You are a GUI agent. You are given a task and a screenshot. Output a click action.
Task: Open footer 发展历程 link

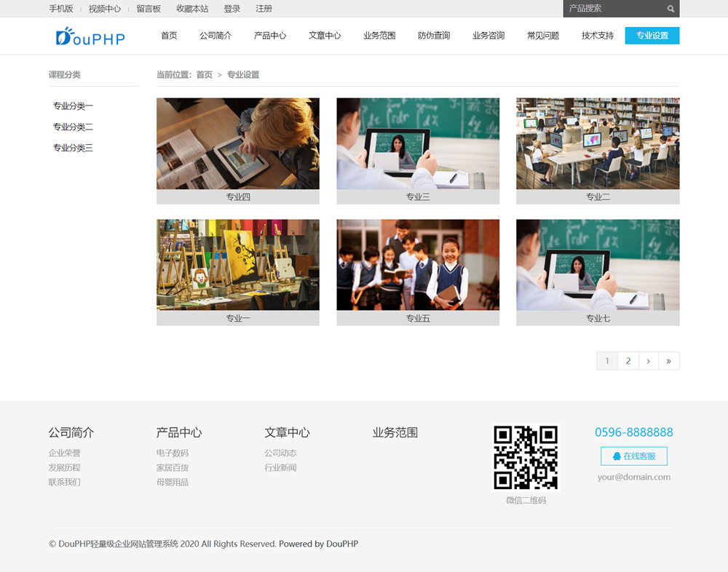pos(65,467)
